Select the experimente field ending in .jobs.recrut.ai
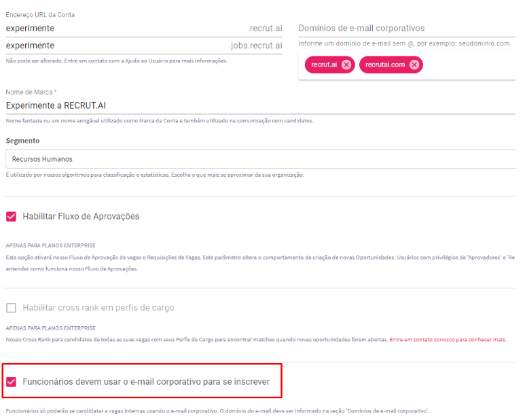 144,46
